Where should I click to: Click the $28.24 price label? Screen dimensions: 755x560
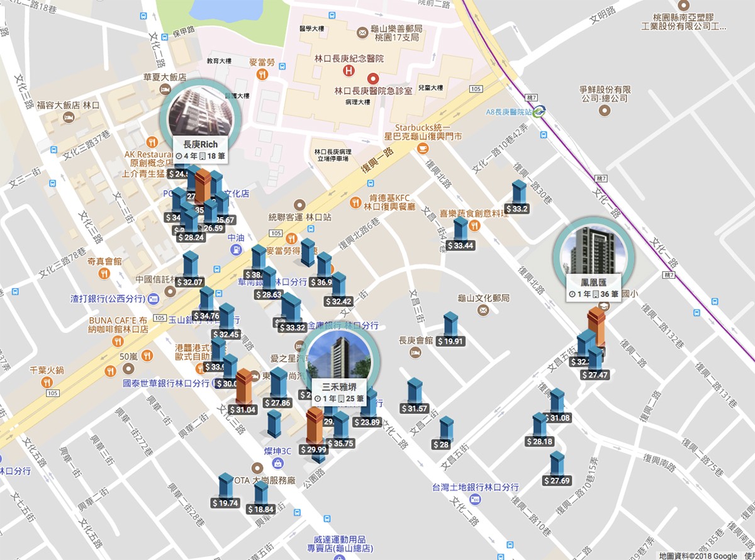tap(191, 237)
